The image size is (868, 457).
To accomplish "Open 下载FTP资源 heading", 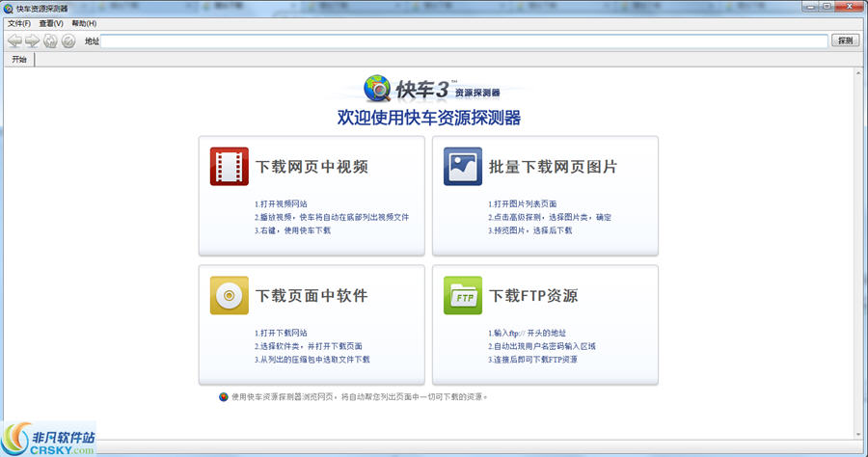I will coord(533,295).
